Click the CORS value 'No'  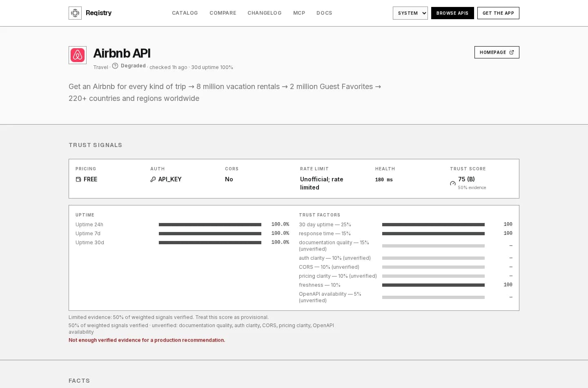point(229,179)
